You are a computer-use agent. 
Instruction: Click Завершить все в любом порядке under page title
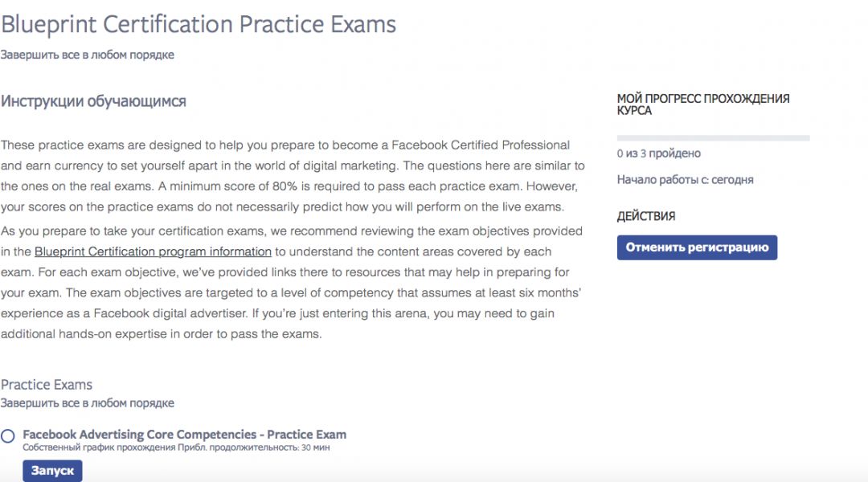click(x=87, y=55)
